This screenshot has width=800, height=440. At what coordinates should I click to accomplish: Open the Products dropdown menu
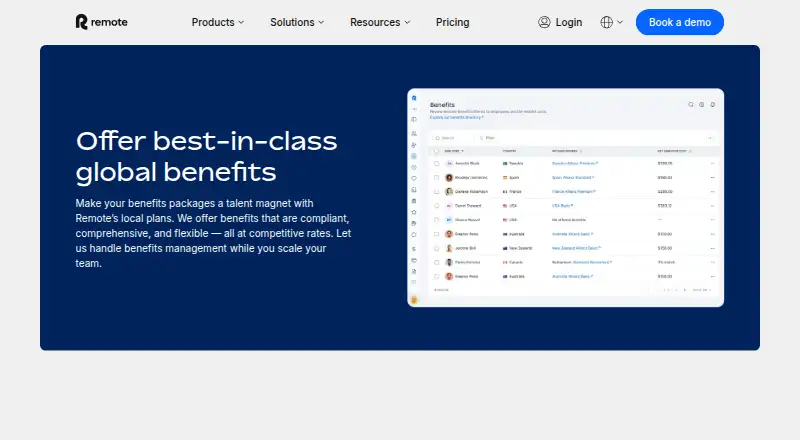click(218, 22)
